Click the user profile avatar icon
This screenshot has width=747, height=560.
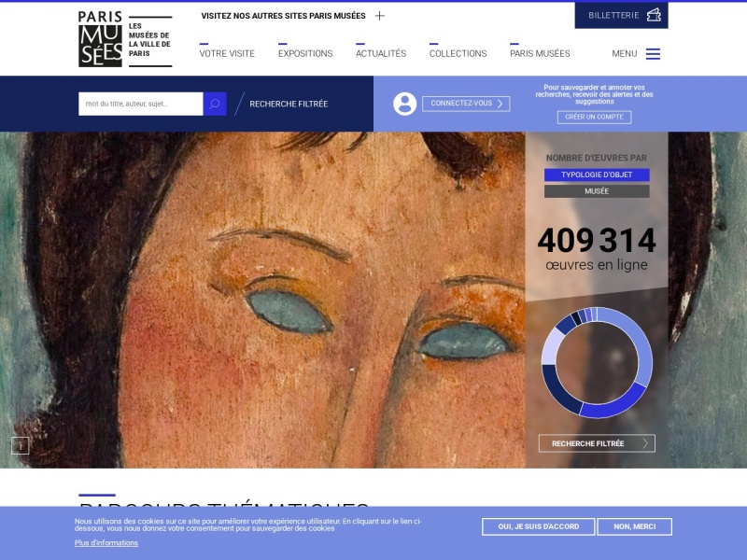point(405,104)
